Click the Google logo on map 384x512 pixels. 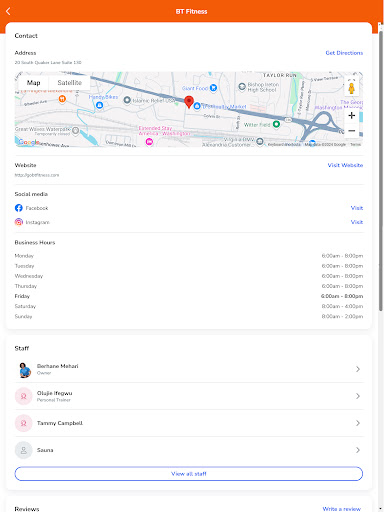coord(29,142)
